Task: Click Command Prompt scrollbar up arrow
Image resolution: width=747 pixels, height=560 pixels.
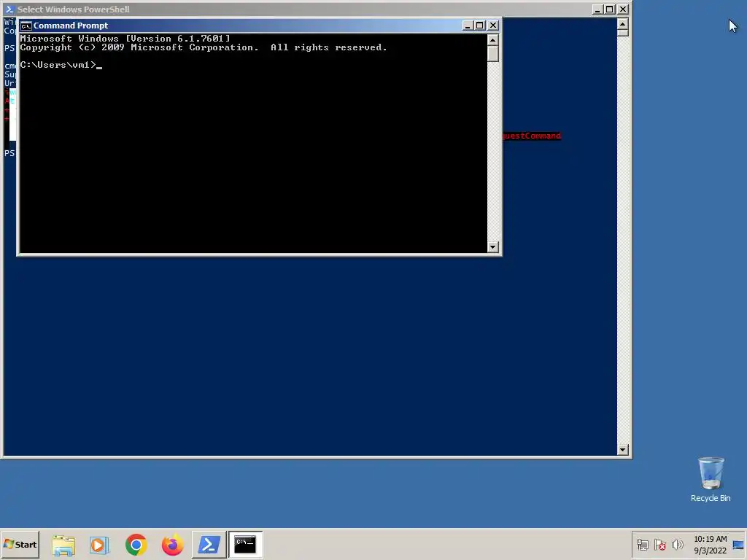Action: click(x=493, y=39)
